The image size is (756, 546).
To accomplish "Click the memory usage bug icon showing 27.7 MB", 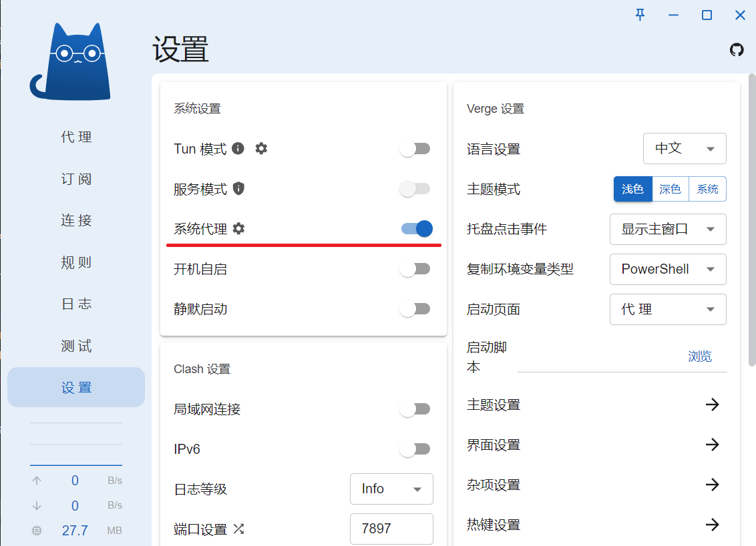I will pyautogui.click(x=36, y=530).
